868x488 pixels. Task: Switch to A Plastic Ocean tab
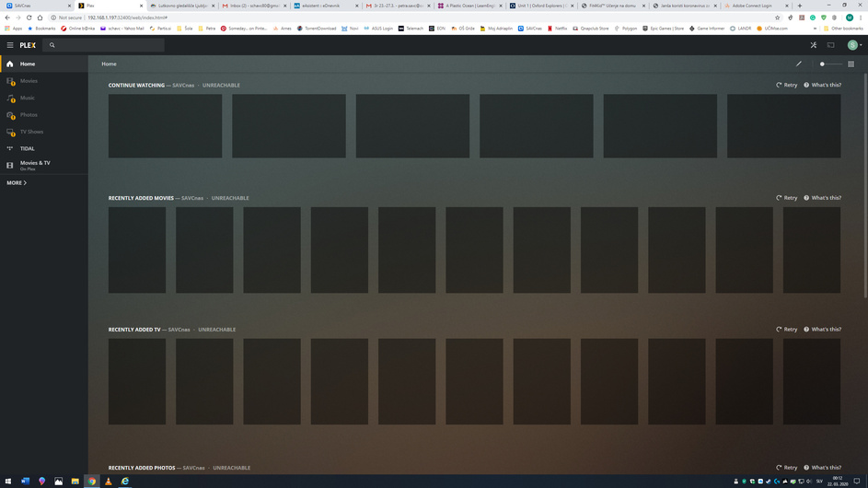pyautogui.click(x=469, y=6)
